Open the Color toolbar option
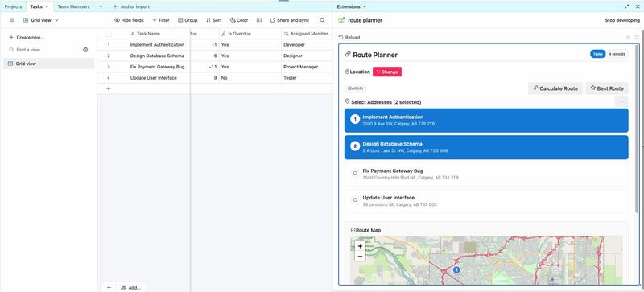The image size is (644, 292). [x=239, y=20]
